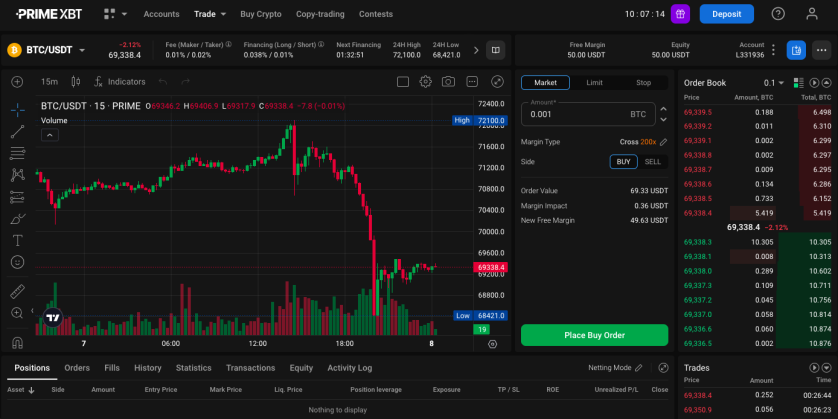This screenshot has height=419, width=838.
Task: Click the add symbol plus icon
Action: pyautogui.click(x=18, y=82)
